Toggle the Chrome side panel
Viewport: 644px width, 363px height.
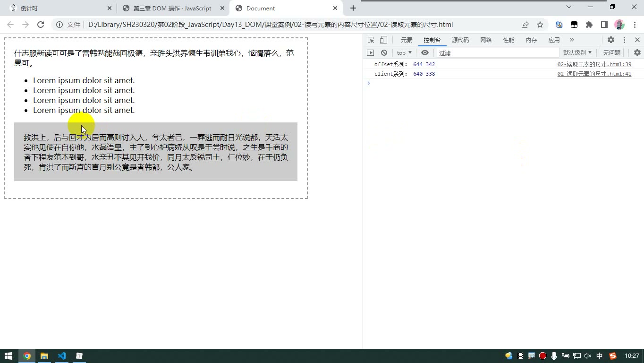[604, 25]
